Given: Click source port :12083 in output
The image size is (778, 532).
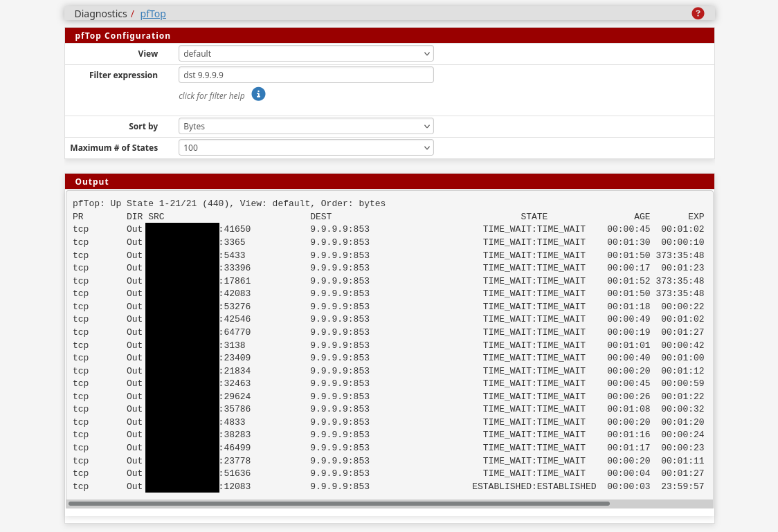Looking at the screenshot, I should pyautogui.click(x=235, y=486).
